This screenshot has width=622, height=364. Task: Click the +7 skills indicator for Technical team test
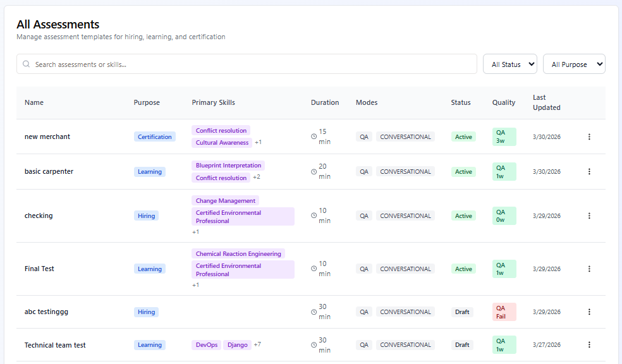click(257, 344)
